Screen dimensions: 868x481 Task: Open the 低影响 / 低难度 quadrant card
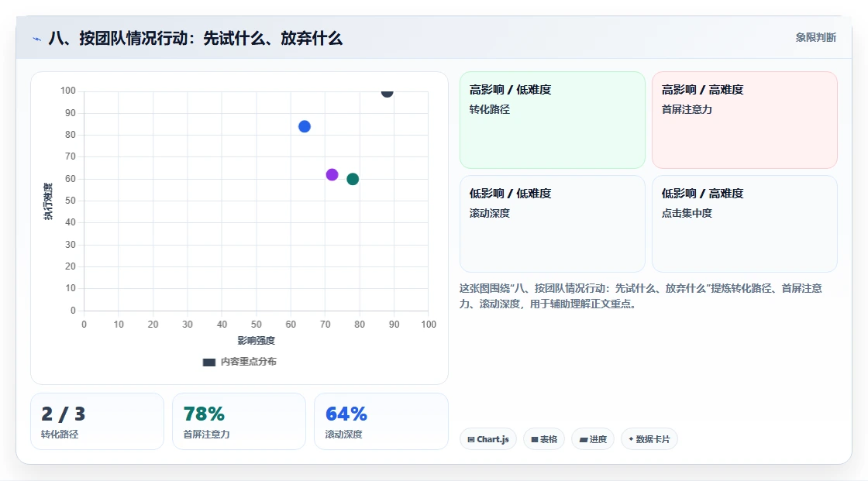pyautogui.click(x=553, y=224)
